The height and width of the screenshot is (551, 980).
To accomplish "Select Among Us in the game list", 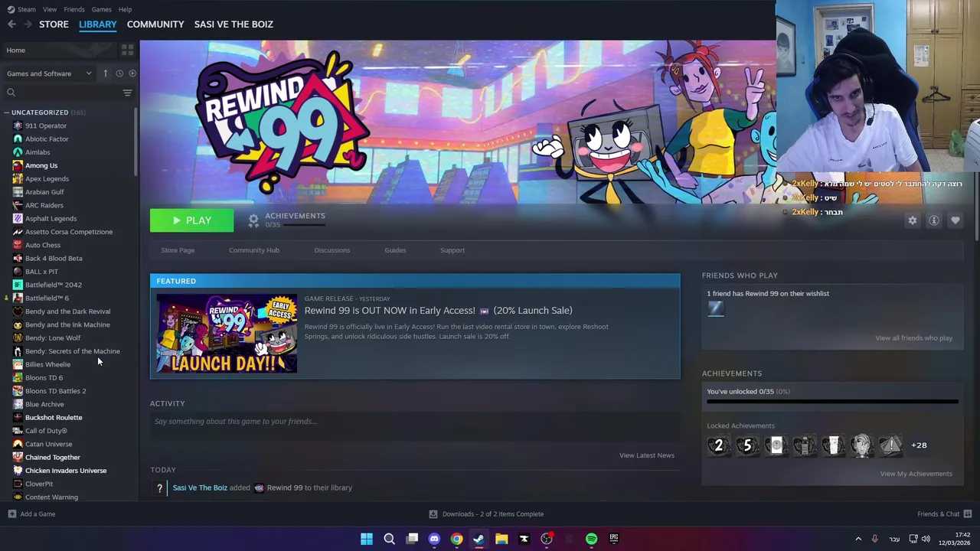I will 41,165.
